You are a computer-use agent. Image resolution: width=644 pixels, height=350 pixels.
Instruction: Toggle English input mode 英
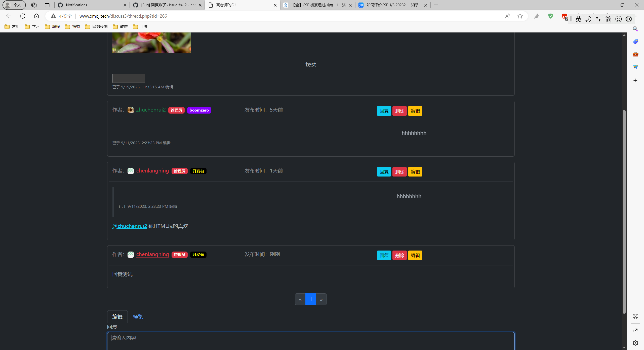coord(578,19)
